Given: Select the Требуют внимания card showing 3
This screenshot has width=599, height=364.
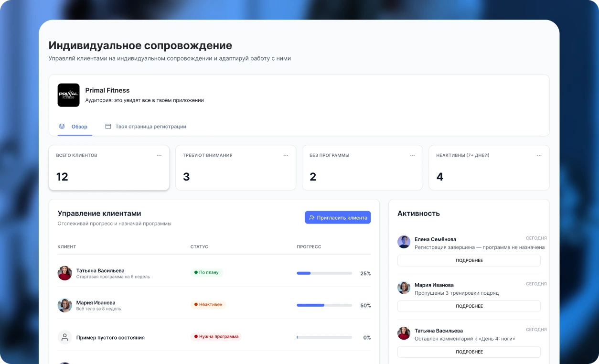Looking at the screenshot, I should pyautogui.click(x=235, y=168).
